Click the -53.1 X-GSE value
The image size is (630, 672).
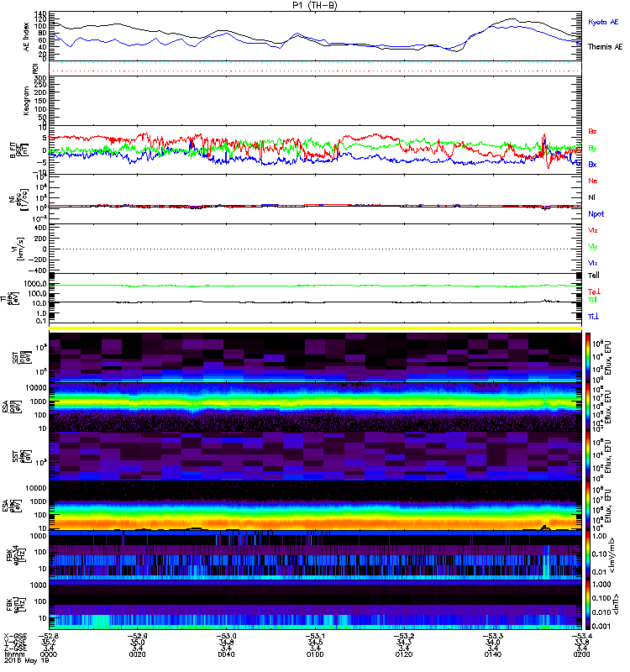coord(315,636)
